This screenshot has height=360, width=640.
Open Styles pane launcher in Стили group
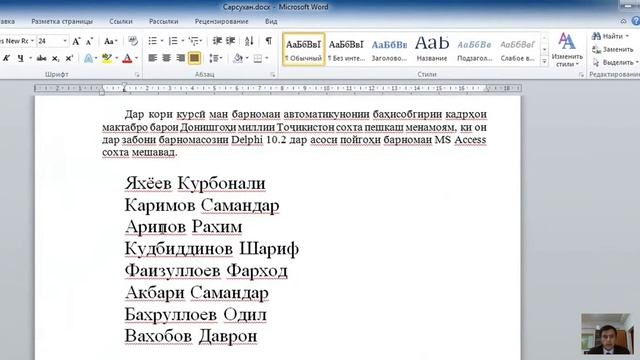tap(581, 75)
